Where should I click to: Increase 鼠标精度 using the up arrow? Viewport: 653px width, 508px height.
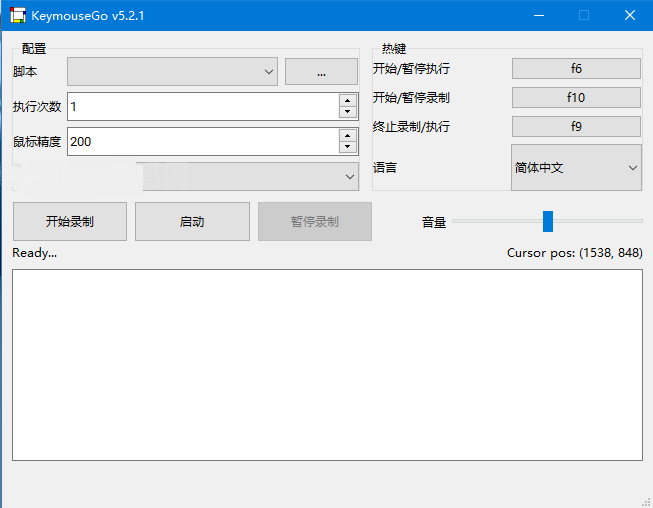pos(347,135)
